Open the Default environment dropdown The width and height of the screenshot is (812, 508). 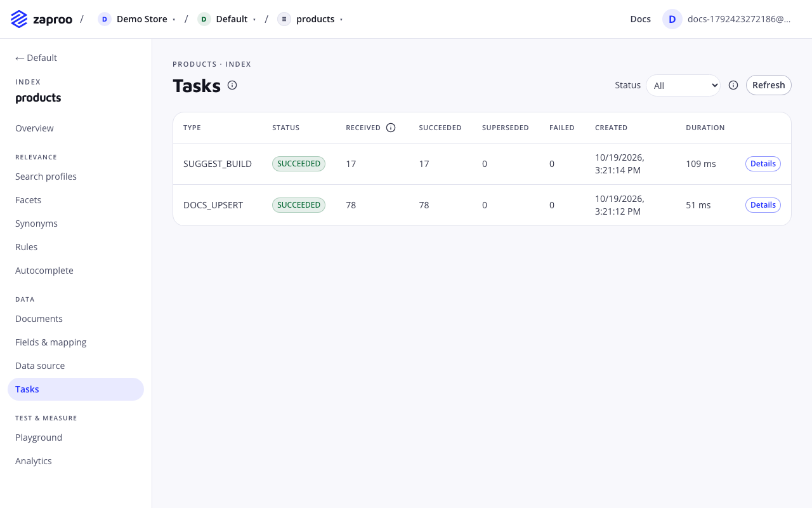tap(227, 19)
